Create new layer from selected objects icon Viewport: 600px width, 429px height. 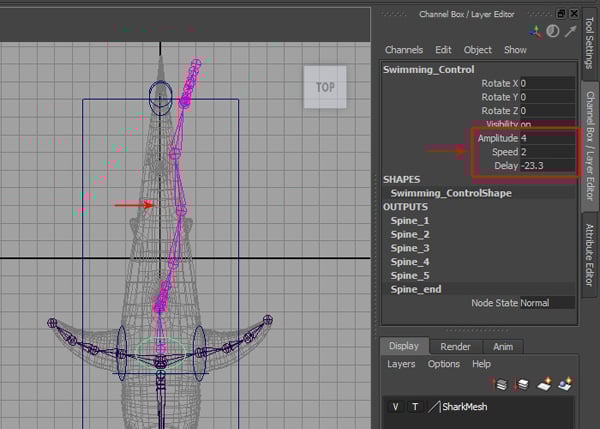pyautogui.click(x=564, y=383)
